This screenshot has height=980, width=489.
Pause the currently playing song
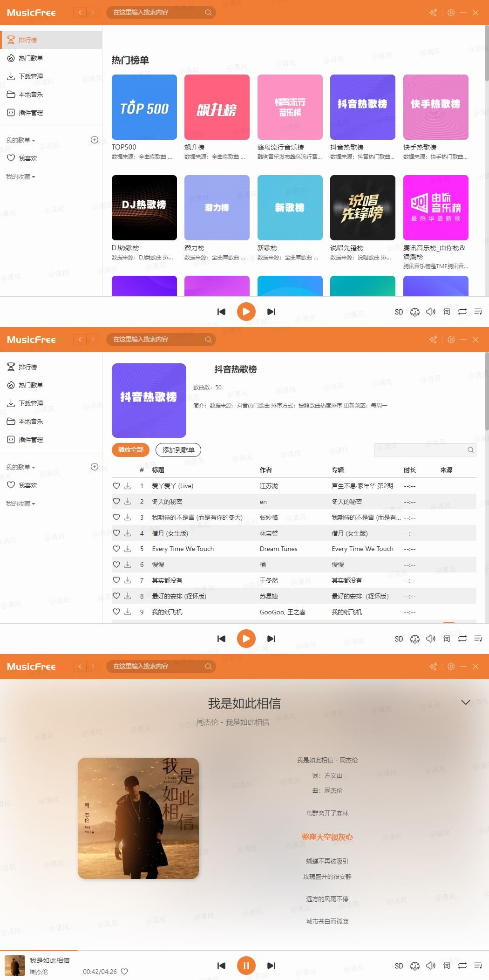pos(246,966)
